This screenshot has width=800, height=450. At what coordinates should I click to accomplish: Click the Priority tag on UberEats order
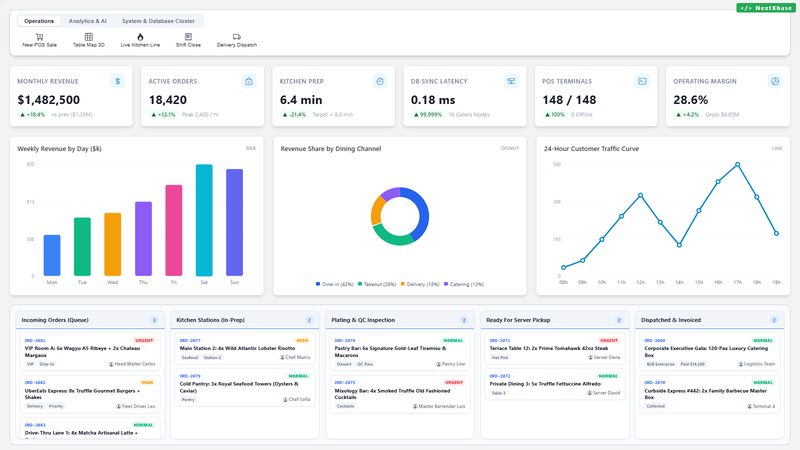[56, 407]
